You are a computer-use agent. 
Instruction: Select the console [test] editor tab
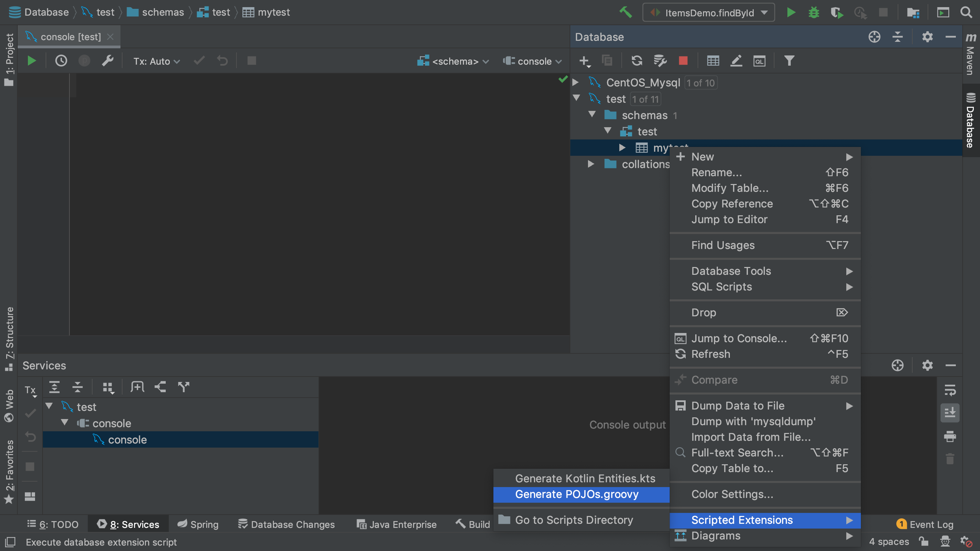pyautogui.click(x=70, y=37)
